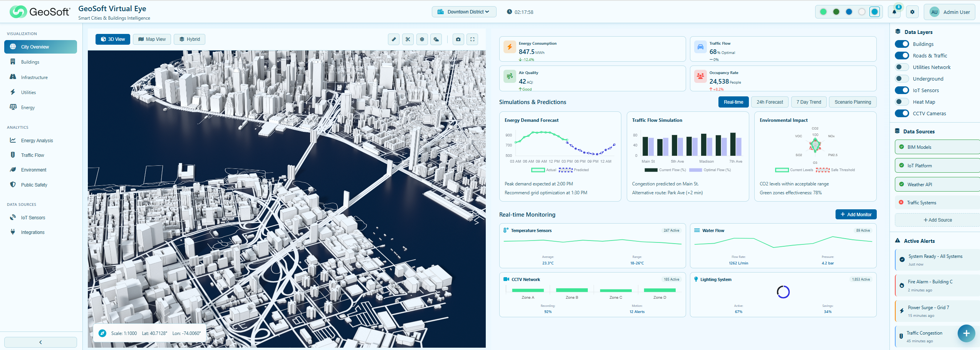Take a screenshot with the camera icon
This screenshot has width=980, height=350.
click(458, 39)
